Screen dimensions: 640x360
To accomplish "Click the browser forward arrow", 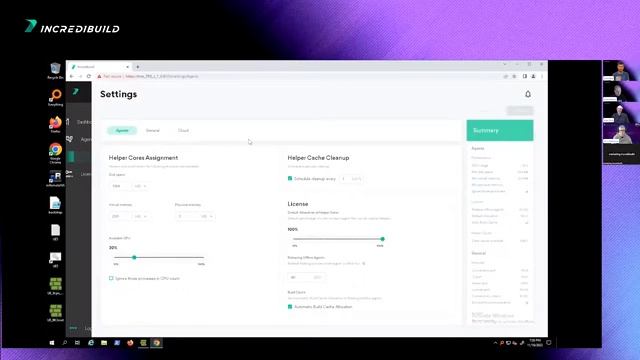I will (x=80, y=76).
